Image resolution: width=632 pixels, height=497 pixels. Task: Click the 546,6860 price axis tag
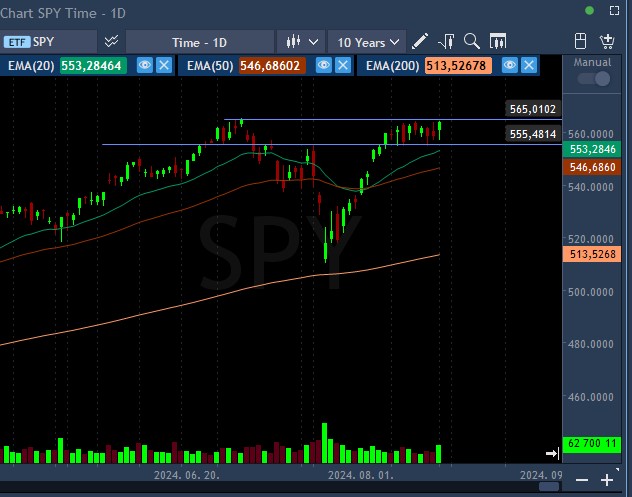tap(592, 167)
